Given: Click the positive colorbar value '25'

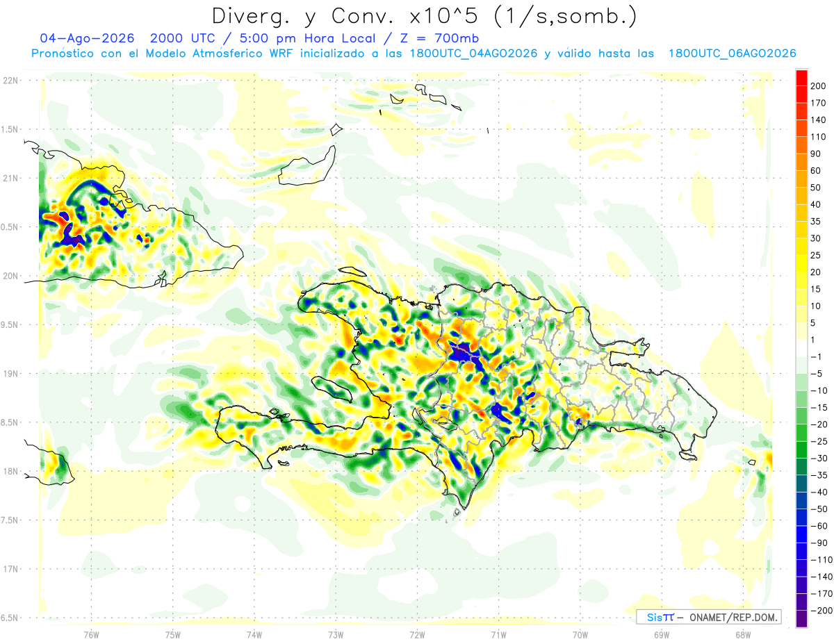Looking at the screenshot, I should coord(816,255).
